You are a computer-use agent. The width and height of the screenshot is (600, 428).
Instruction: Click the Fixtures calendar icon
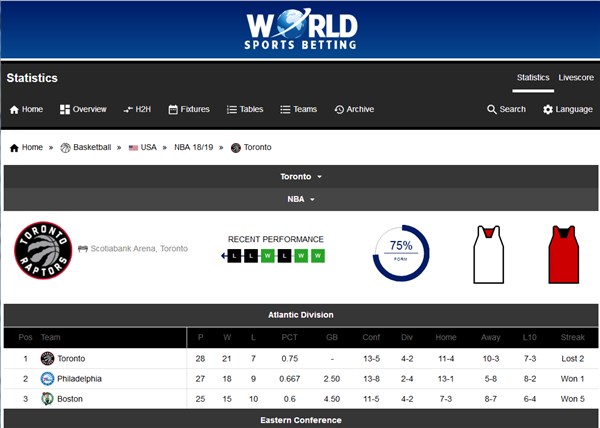click(x=173, y=109)
